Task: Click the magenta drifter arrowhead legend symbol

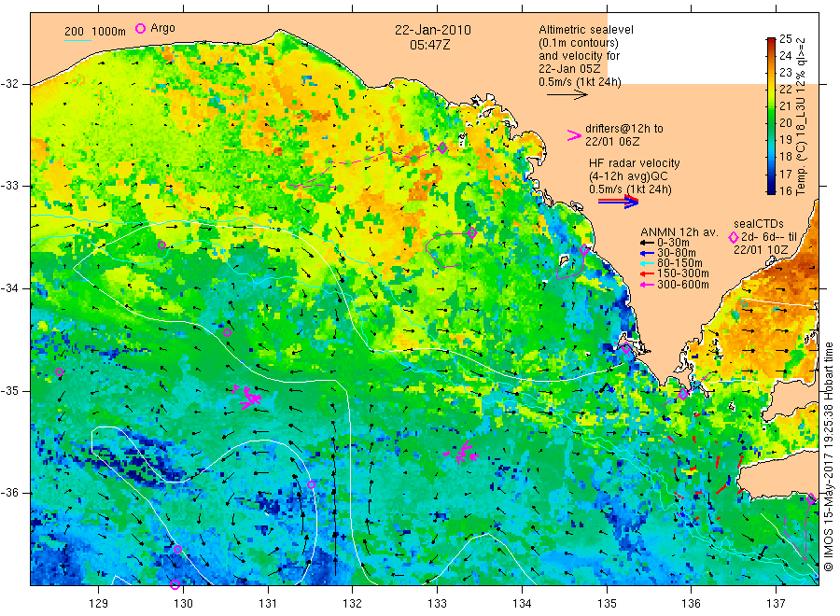Action: pos(574,135)
